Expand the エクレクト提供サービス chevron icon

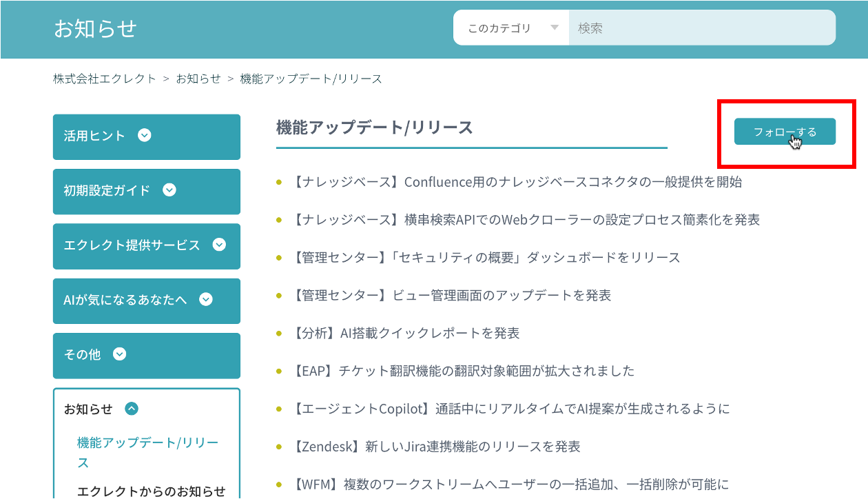pyautogui.click(x=219, y=244)
